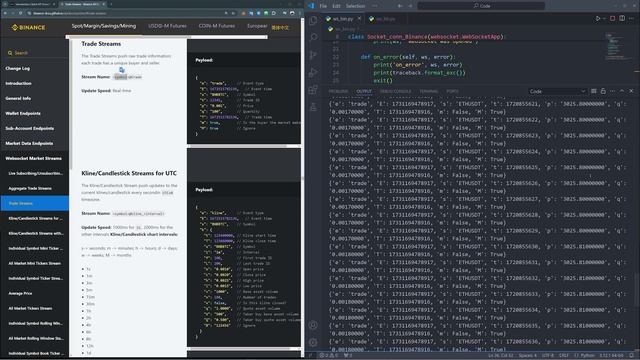This screenshot has width=640, height=360.
Task: Switch to the PORTS panel tab
Action: [x=452, y=91]
